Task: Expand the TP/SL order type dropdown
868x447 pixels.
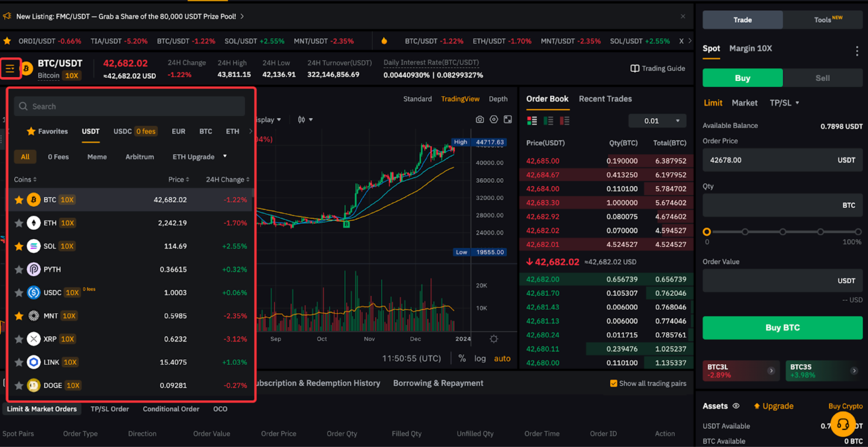Action: pyautogui.click(x=784, y=103)
